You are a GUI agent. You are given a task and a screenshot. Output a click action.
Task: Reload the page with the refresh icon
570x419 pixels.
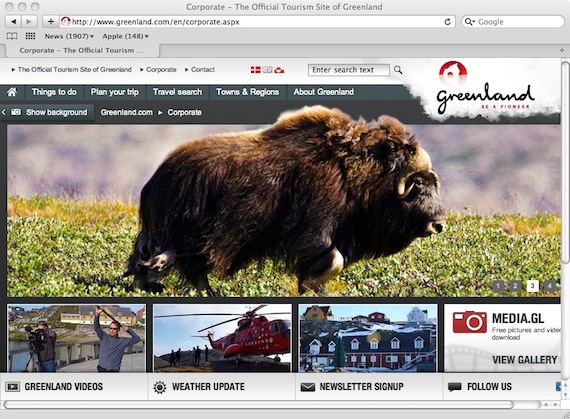448,22
